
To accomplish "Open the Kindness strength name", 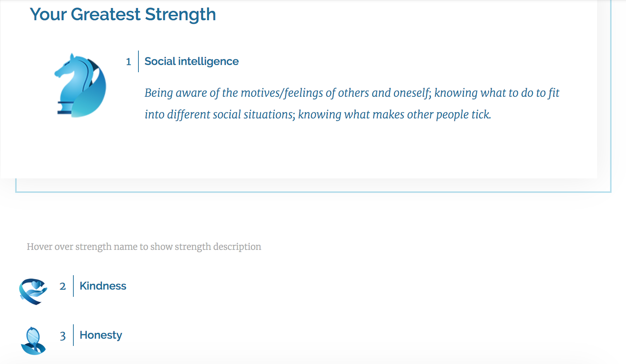I will [103, 286].
